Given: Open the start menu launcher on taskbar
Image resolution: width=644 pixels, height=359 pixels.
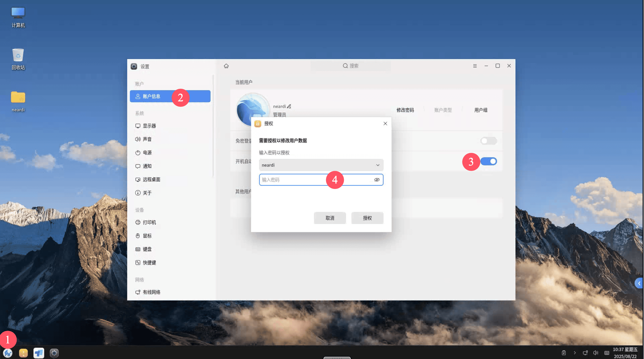Looking at the screenshot, I should [8, 353].
